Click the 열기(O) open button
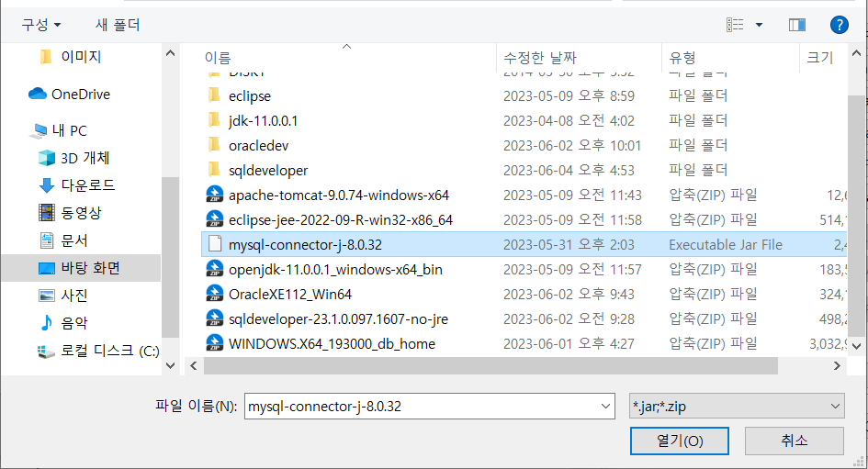The image size is (868, 469). [x=679, y=441]
